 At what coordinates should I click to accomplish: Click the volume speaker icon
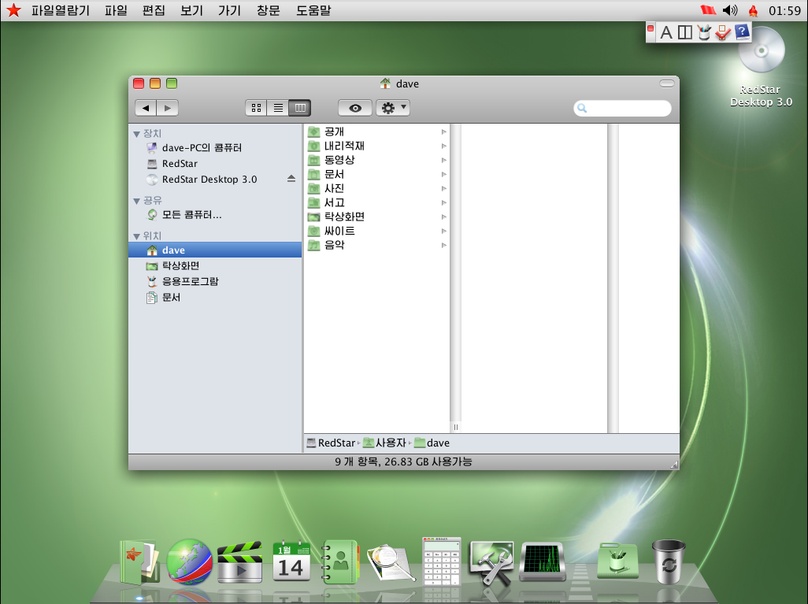[x=730, y=10]
